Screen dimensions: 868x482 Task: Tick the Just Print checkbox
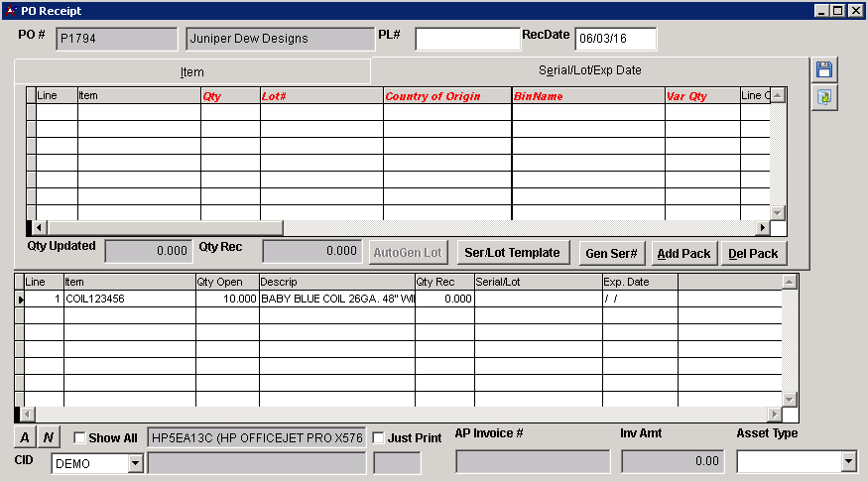(378, 437)
